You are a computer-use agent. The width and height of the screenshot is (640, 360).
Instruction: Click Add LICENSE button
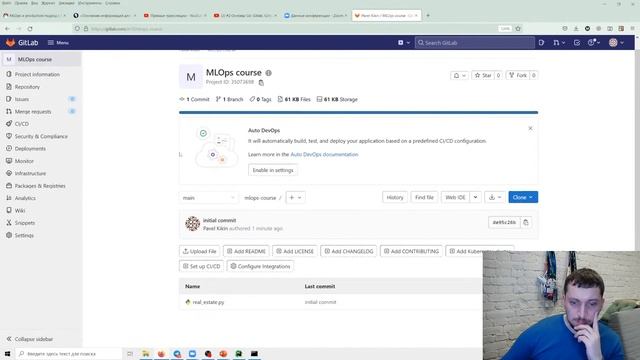pyautogui.click(x=295, y=251)
